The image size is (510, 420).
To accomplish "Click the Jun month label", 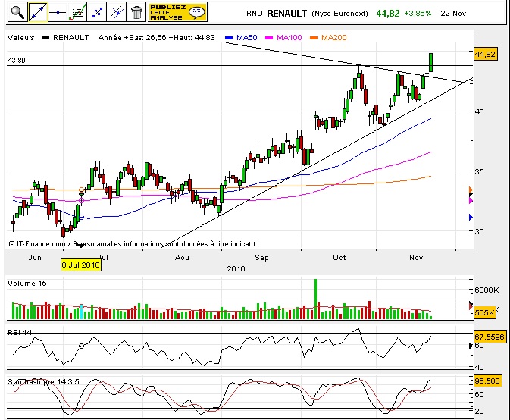I will (x=35, y=257).
